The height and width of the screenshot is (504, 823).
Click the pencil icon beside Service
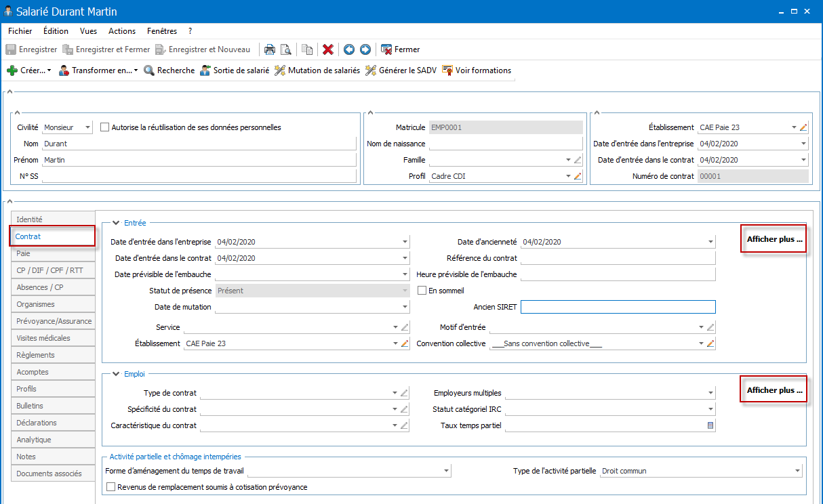pyautogui.click(x=405, y=327)
